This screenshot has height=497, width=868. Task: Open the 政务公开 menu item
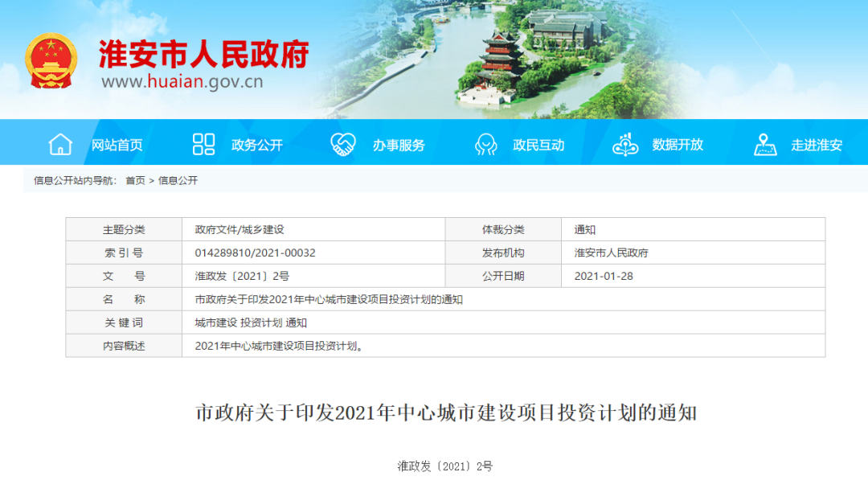pyautogui.click(x=257, y=146)
